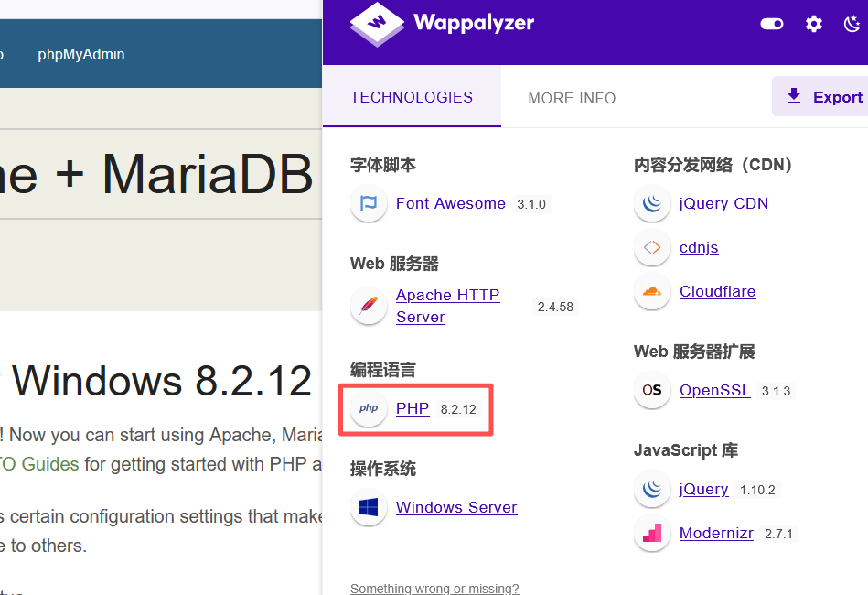This screenshot has width=868, height=595.
Task: Open the jQuery 1.10.2 link
Action: coord(703,489)
